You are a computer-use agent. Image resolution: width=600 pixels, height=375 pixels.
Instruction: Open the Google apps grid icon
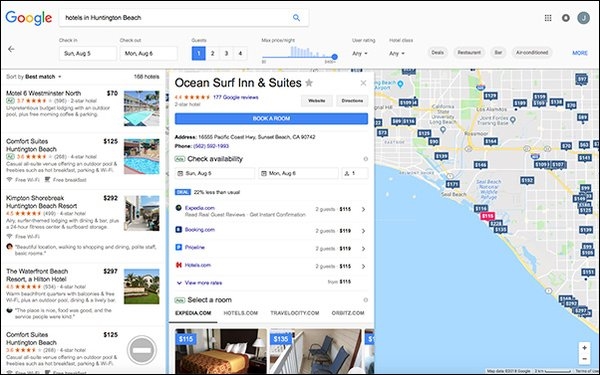548,18
